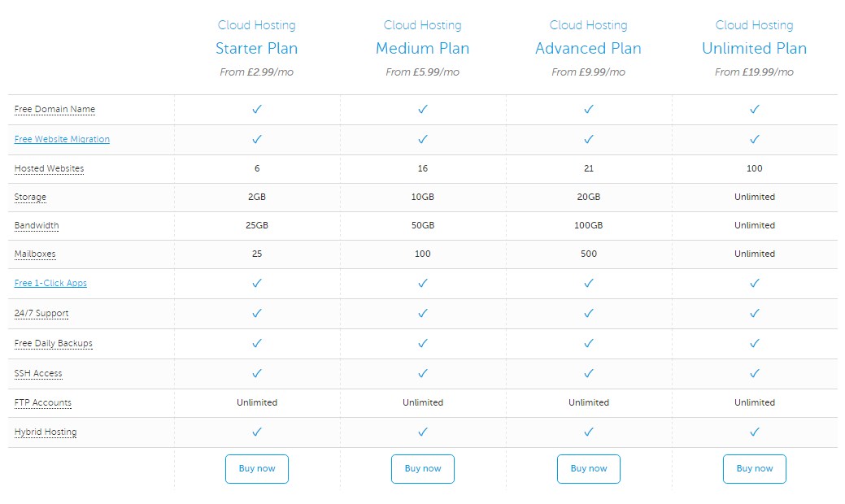
Task: Select the Starter Plan heading
Action: pos(256,49)
